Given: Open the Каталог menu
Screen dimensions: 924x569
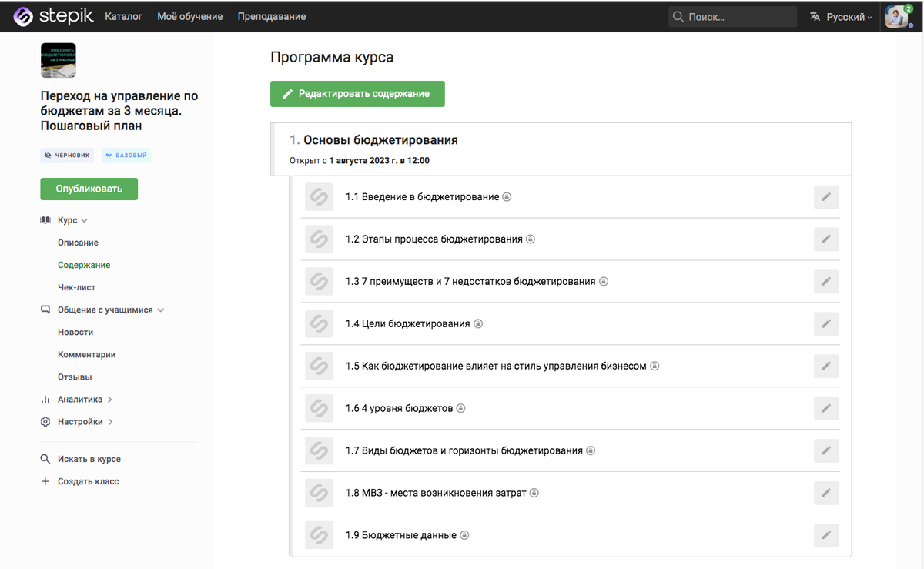Looking at the screenshot, I should pyautogui.click(x=123, y=15).
